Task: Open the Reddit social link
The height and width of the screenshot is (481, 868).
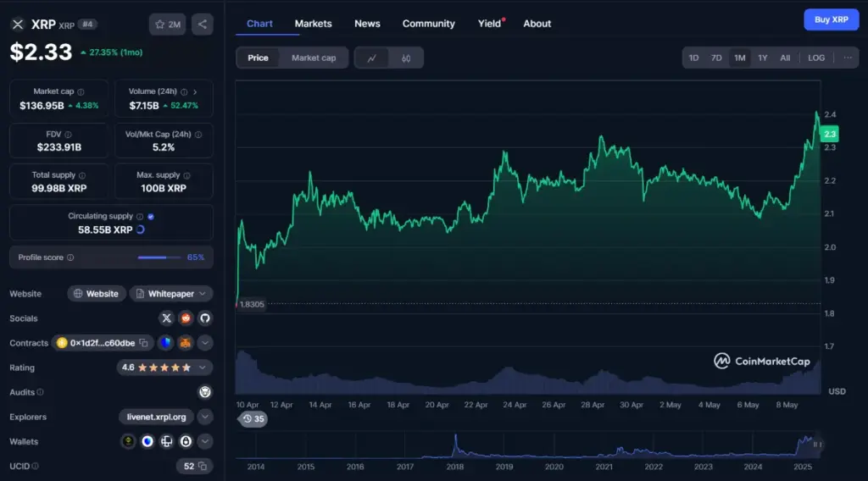Action: [x=186, y=318]
